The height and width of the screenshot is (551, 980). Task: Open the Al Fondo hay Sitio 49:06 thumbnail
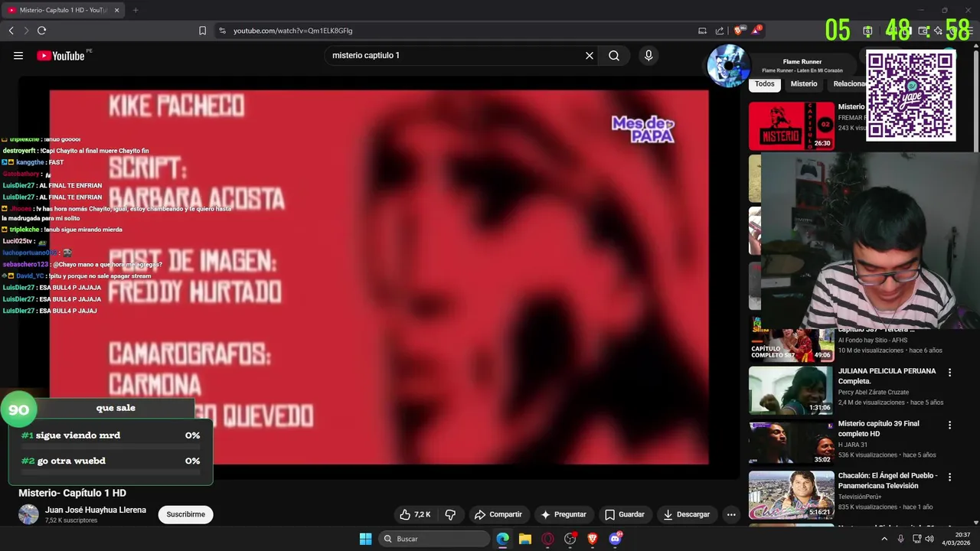pyautogui.click(x=792, y=340)
